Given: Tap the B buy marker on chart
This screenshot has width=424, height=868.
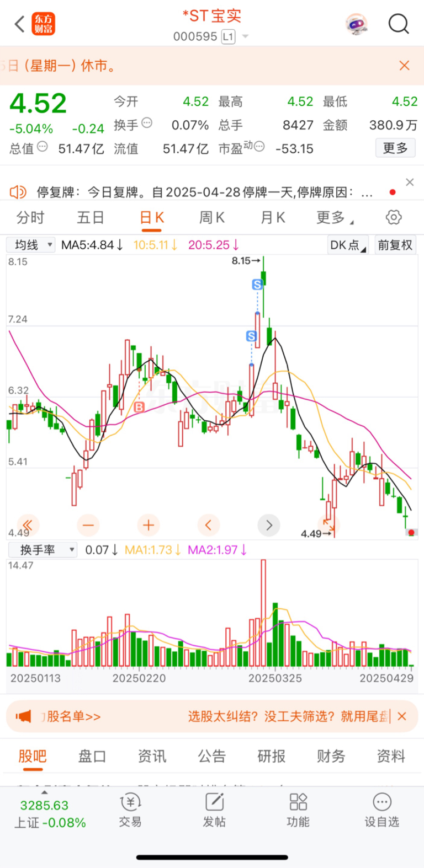Looking at the screenshot, I should click(x=139, y=407).
